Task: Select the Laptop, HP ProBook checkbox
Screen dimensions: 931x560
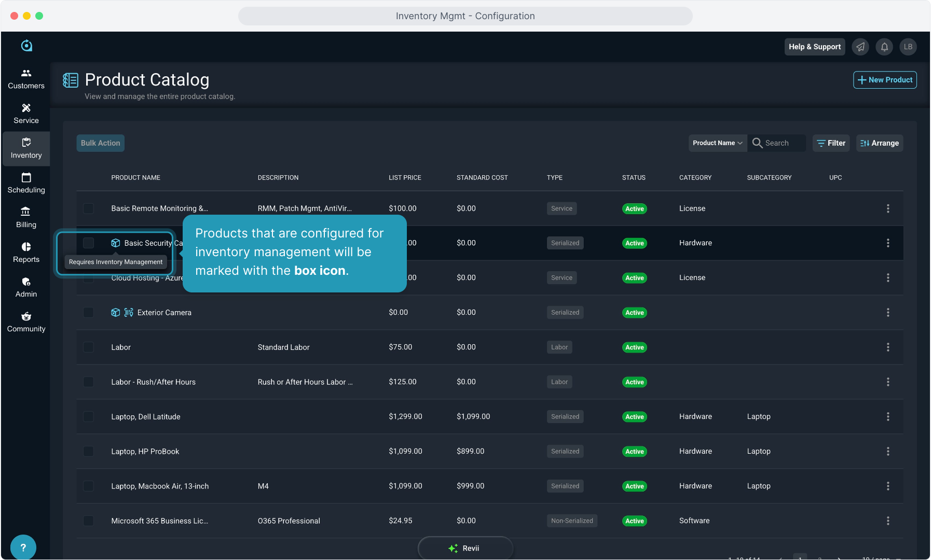Action: pos(89,452)
